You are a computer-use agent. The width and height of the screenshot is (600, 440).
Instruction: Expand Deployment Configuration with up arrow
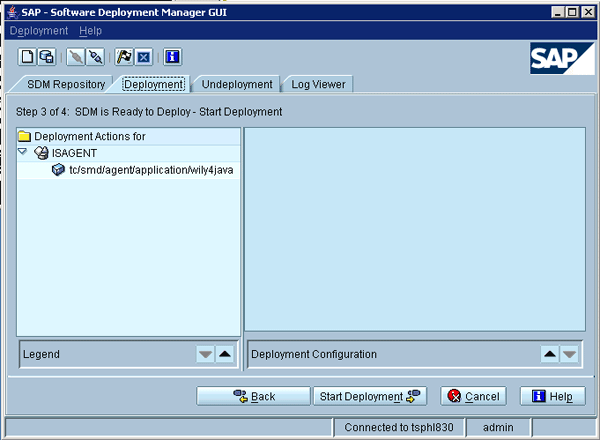(550, 354)
